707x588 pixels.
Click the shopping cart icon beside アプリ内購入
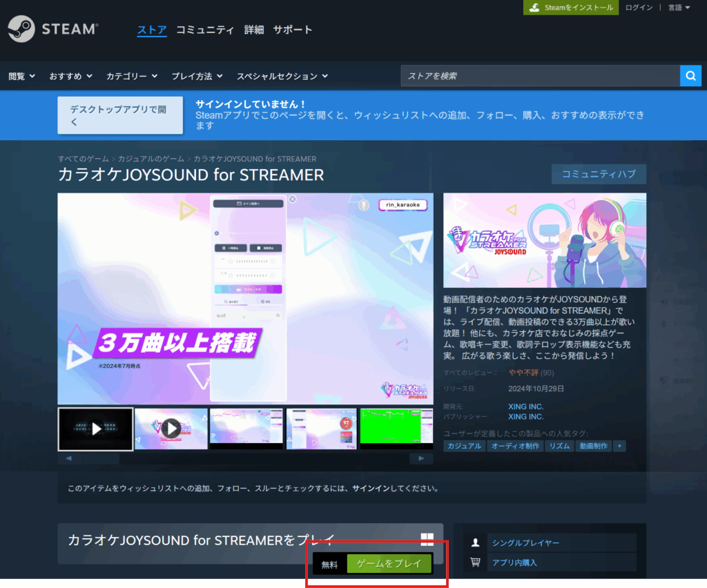474,562
